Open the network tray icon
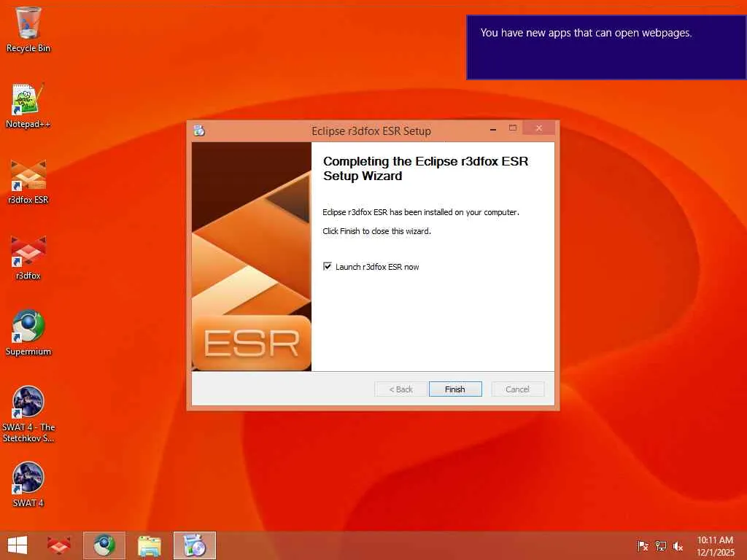Image resolution: width=747 pixels, height=560 pixels. (x=660, y=545)
